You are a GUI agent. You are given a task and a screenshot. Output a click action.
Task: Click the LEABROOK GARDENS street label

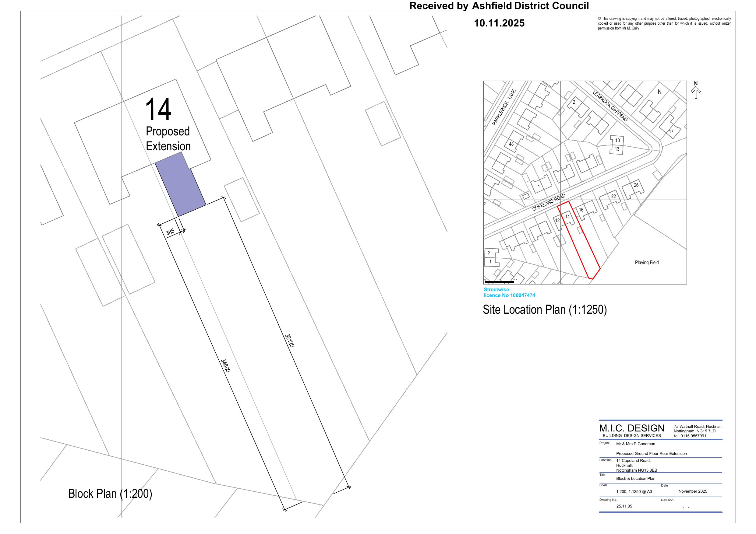coord(610,106)
